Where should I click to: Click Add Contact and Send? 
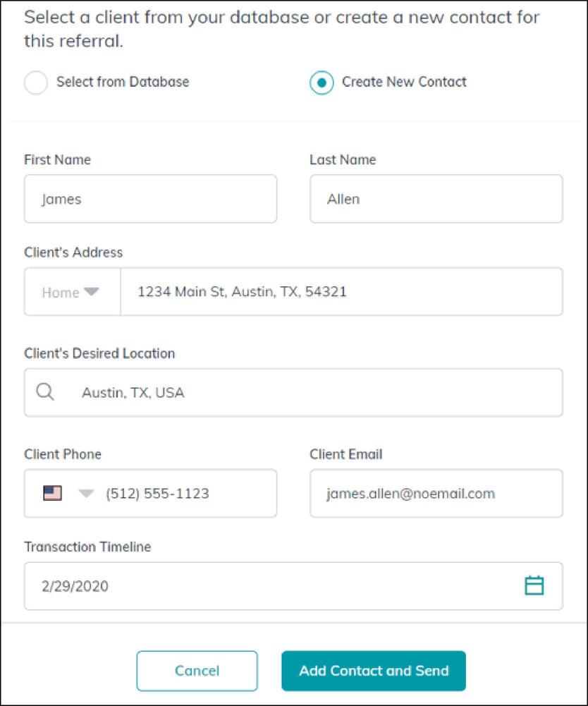tap(373, 670)
